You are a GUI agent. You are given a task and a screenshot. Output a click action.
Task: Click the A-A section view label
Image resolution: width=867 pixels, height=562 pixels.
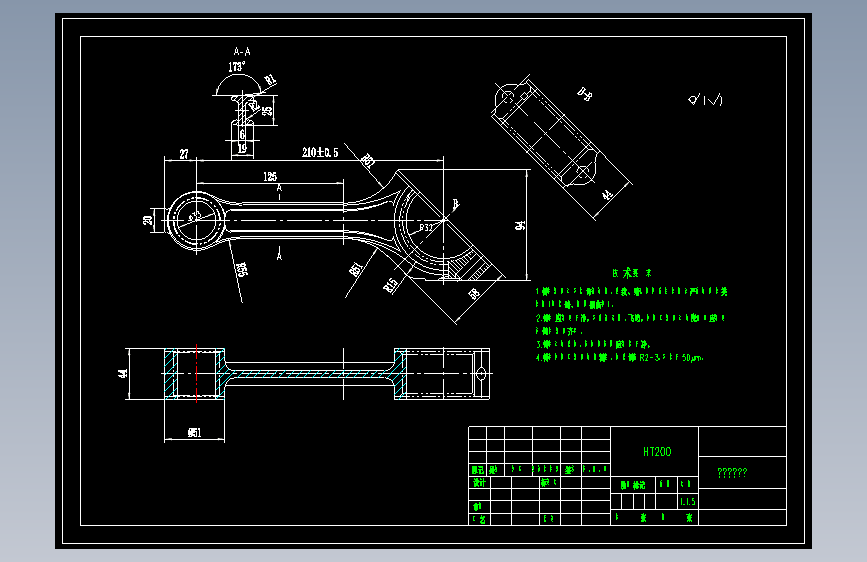pyautogui.click(x=242, y=51)
